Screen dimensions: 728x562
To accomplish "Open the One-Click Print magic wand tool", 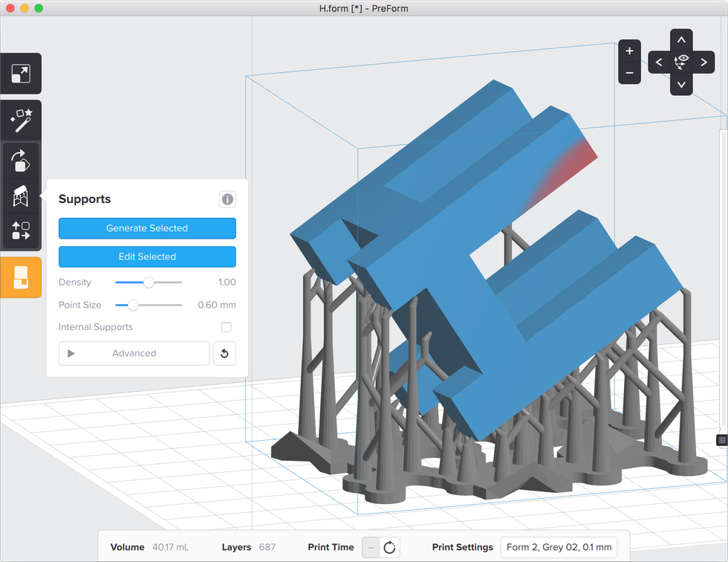I will tap(21, 120).
